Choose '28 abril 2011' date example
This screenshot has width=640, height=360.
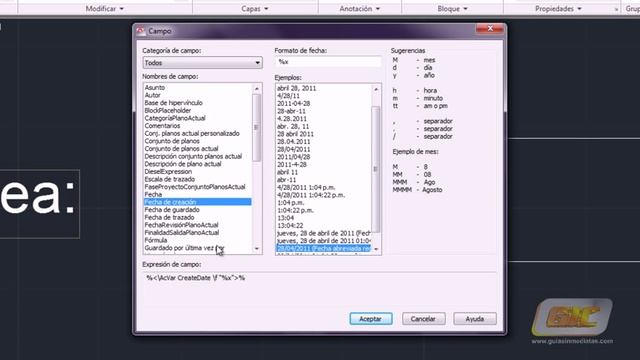pyautogui.click(x=295, y=134)
